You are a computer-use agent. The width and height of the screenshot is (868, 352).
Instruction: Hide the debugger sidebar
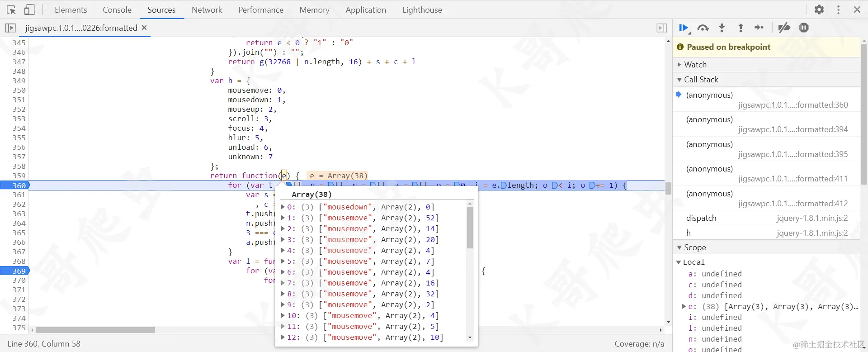pyautogui.click(x=661, y=28)
